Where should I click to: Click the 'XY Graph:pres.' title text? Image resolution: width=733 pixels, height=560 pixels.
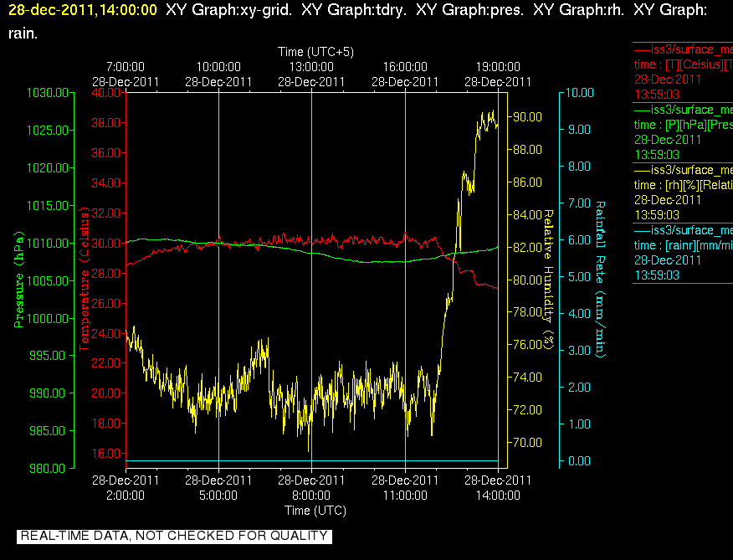469,10
